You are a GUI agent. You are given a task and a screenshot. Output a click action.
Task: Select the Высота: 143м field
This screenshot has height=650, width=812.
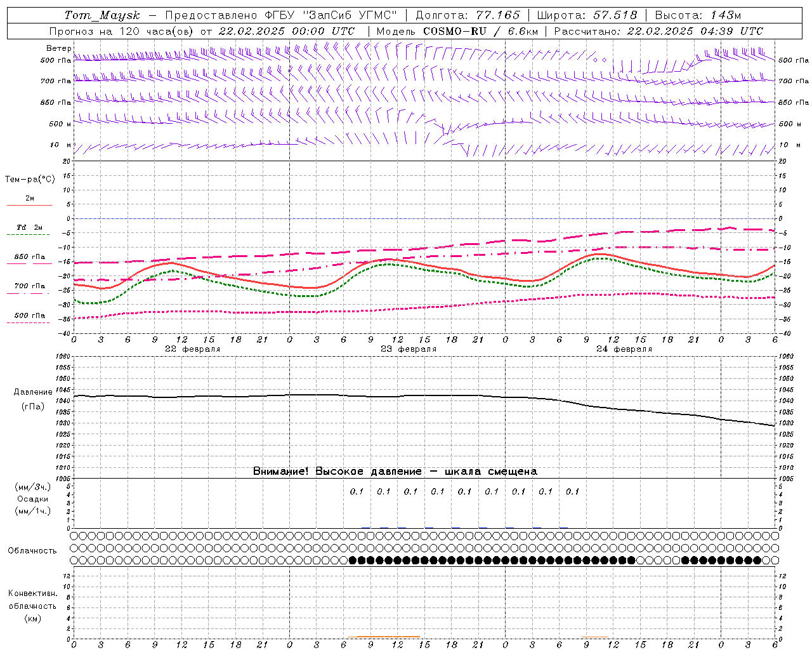tap(698, 15)
